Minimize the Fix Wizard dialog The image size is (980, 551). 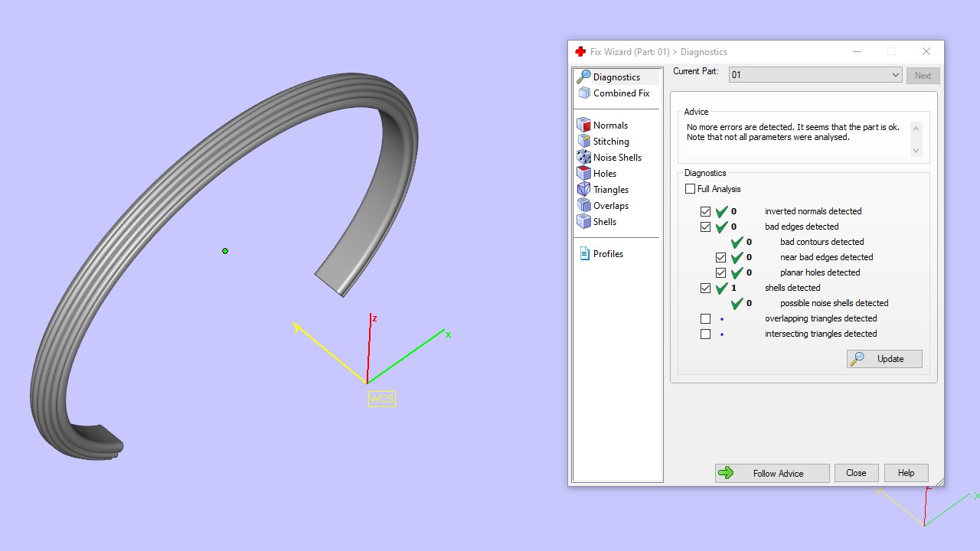tap(857, 51)
